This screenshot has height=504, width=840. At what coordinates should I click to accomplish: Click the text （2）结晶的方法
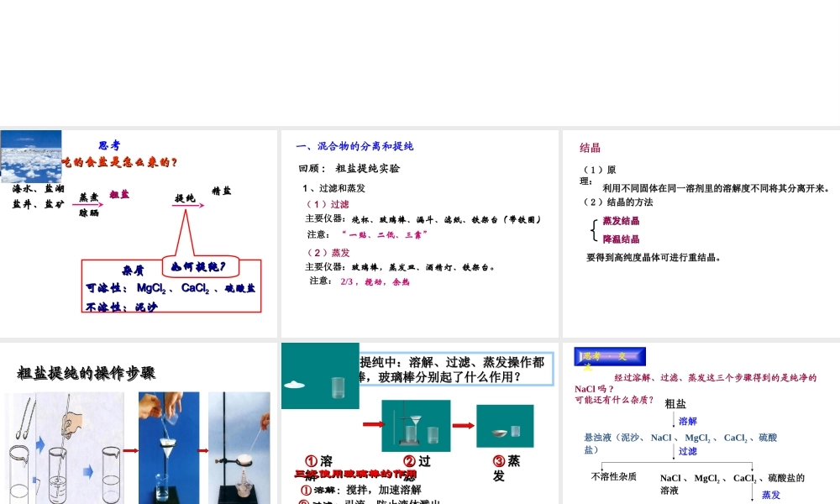pos(617,202)
